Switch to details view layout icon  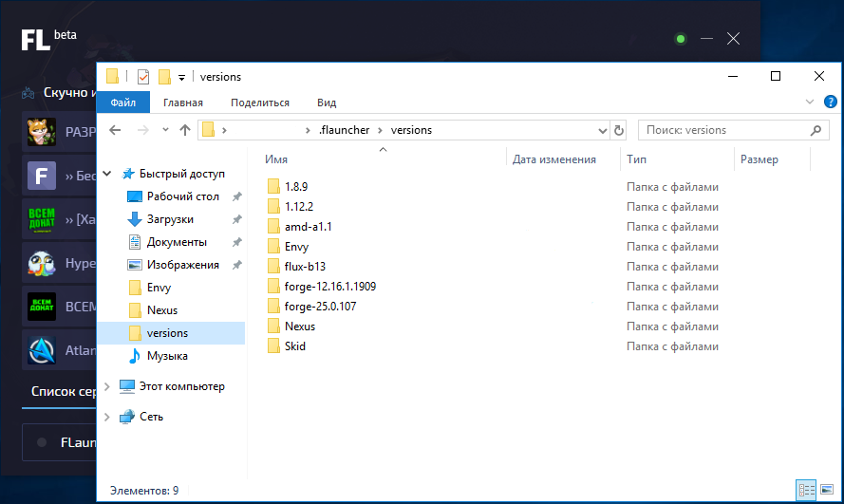pos(806,490)
